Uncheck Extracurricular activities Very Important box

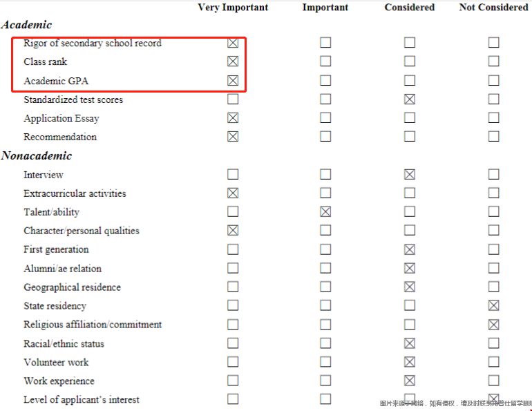233,193
